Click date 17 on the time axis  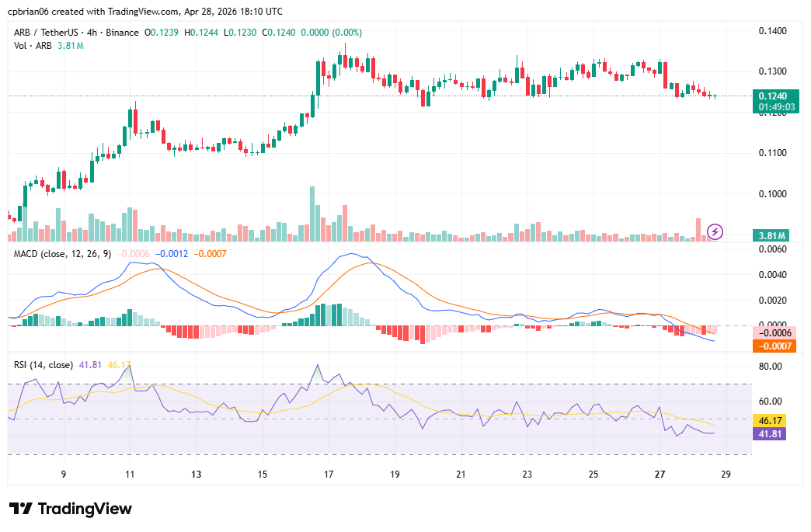click(x=329, y=474)
